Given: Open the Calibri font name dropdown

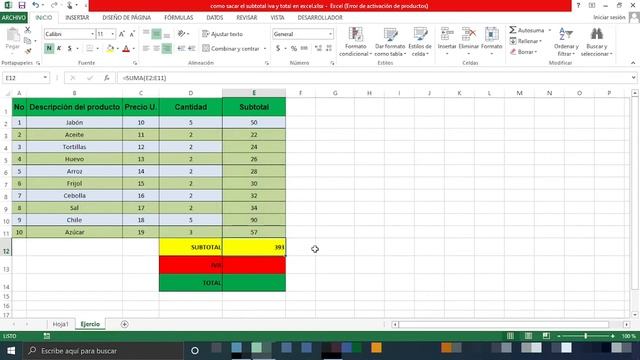Looking at the screenshot, I should click(92, 34).
